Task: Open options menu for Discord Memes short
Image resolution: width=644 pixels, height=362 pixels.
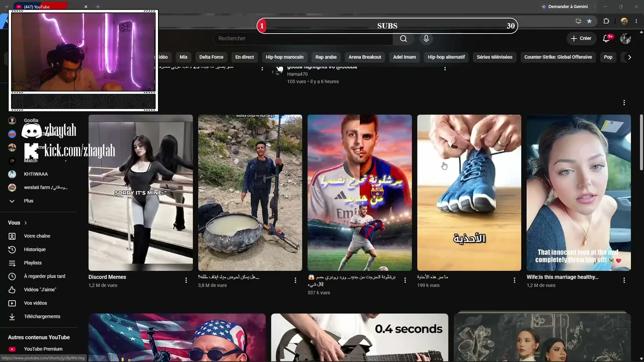Action: [186, 281]
